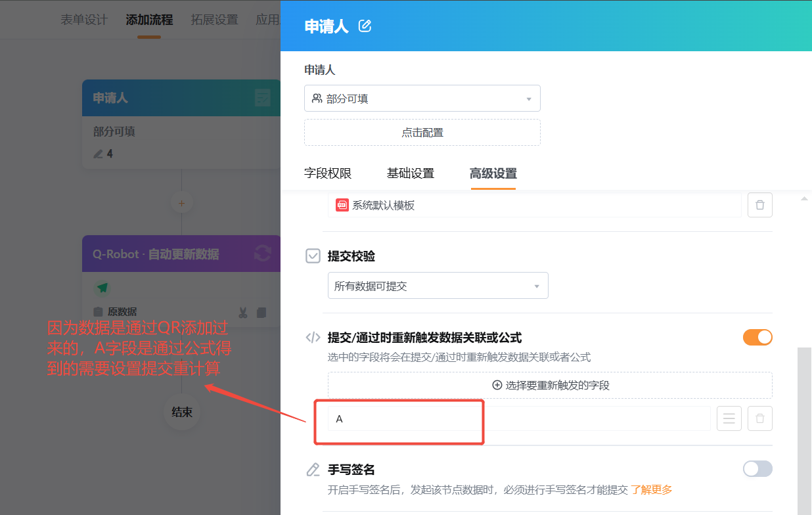812x515 pixels.
Task: Open the 所有数据可提交 validation dropdown
Action: (x=438, y=286)
